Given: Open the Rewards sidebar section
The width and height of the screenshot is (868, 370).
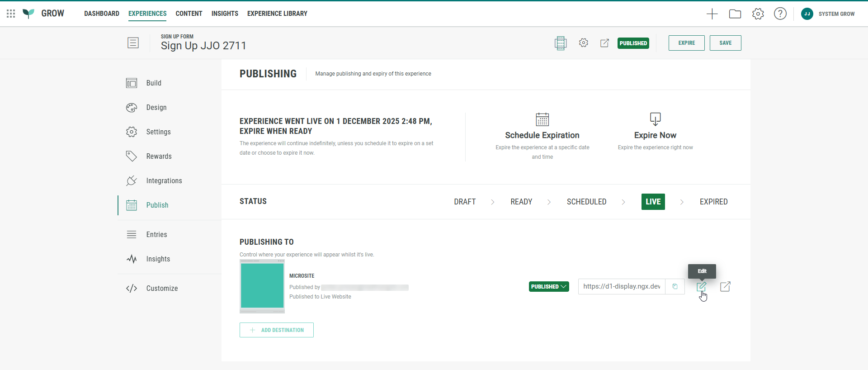Looking at the screenshot, I should point(159,157).
